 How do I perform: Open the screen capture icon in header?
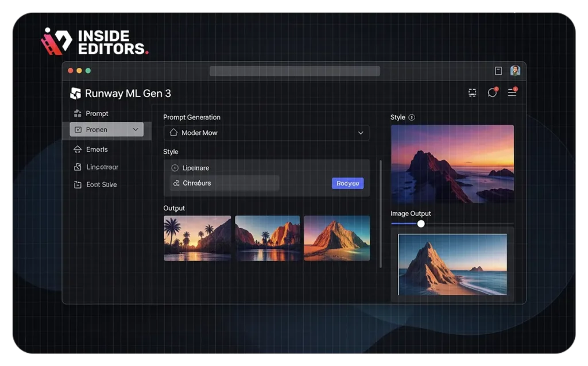click(473, 93)
